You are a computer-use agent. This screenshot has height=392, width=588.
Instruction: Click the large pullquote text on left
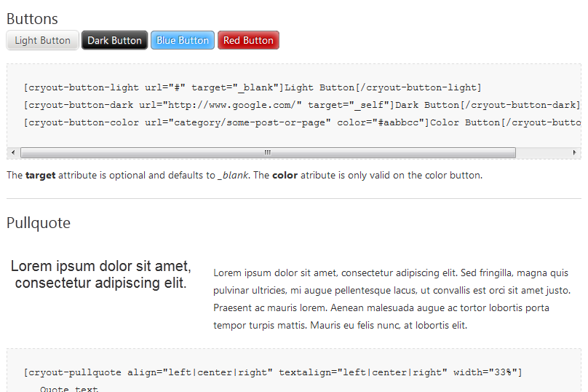click(101, 275)
